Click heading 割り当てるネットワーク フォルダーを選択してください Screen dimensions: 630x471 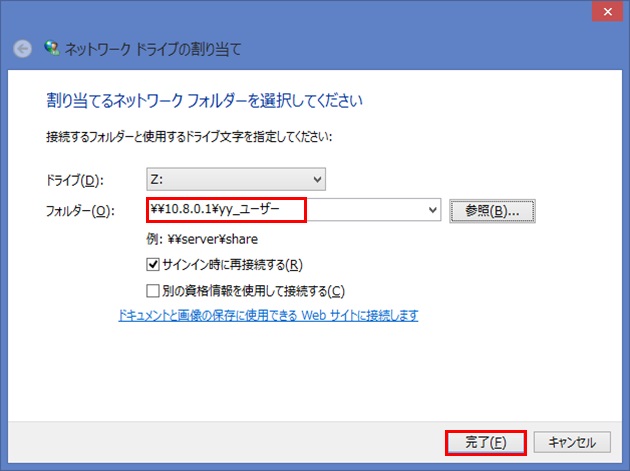(204, 100)
